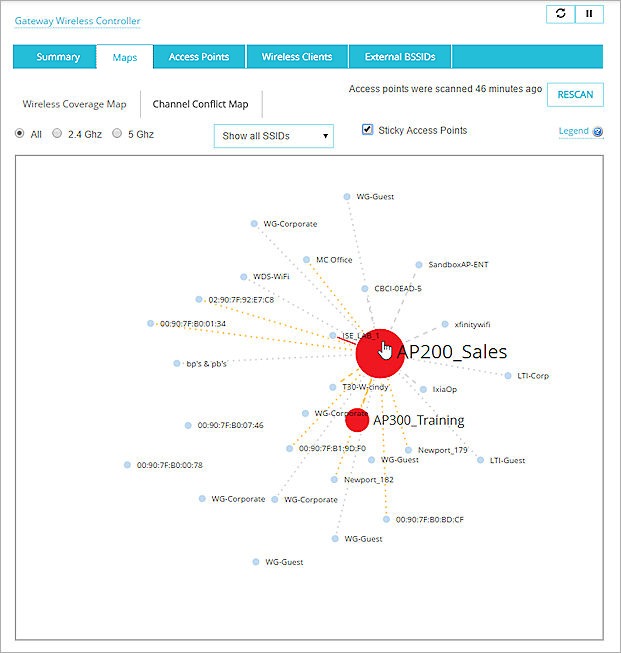Click the refresh icon button
The image size is (621, 653).
click(x=560, y=14)
